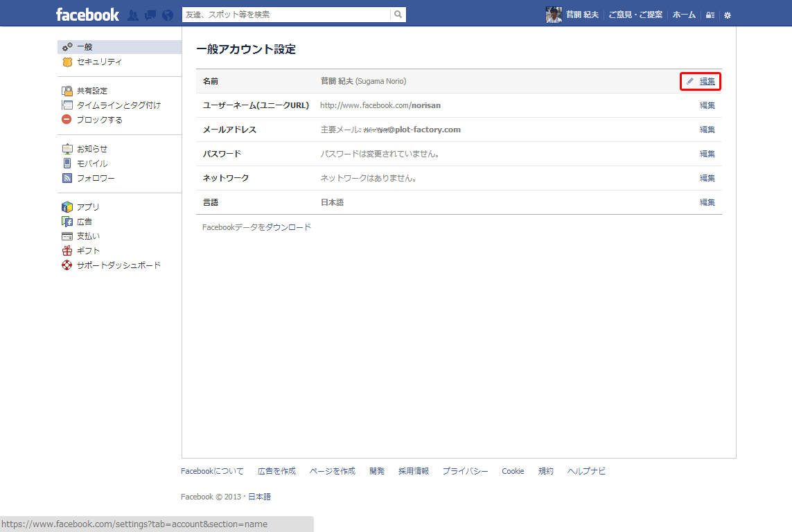
Task: Open プライバシー footer link
Action: [465, 471]
